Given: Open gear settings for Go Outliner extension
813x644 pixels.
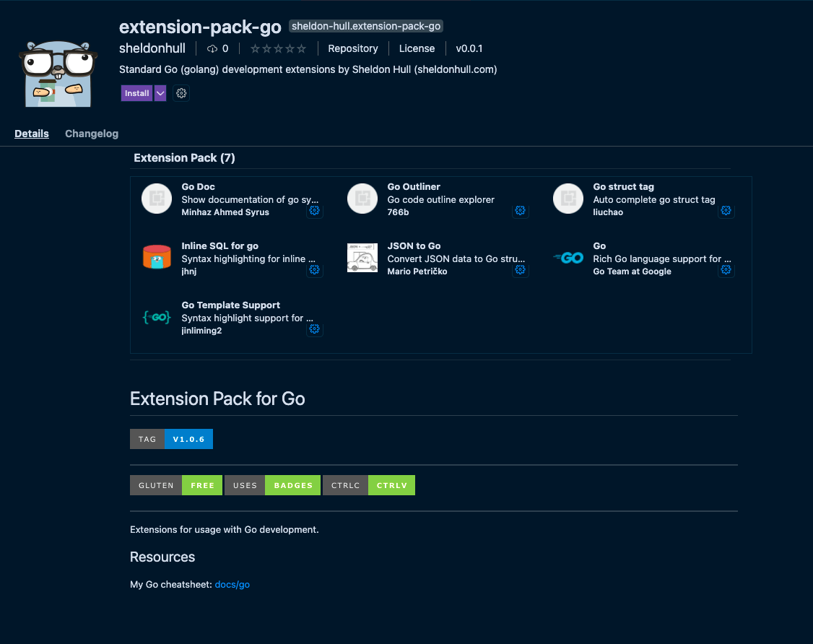Looking at the screenshot, I should click(520, 211).
